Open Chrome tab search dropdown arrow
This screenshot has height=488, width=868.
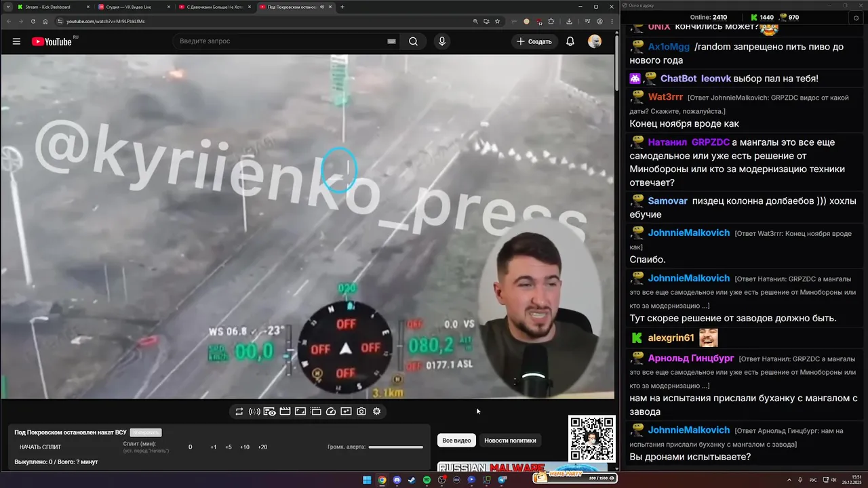tap(7, 7)
